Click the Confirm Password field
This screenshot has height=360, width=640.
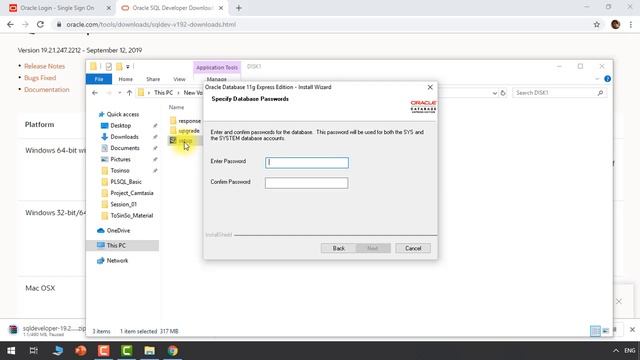tap(307, 183)
